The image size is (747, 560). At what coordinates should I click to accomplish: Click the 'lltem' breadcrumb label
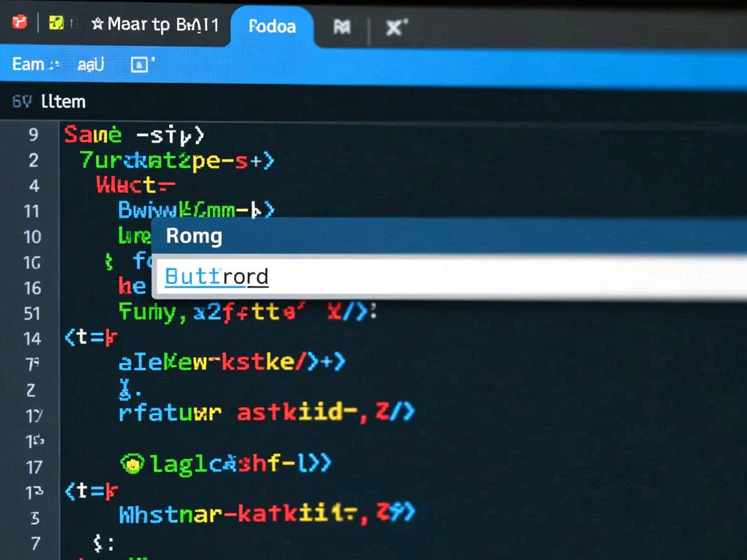[x=63, y=102]
